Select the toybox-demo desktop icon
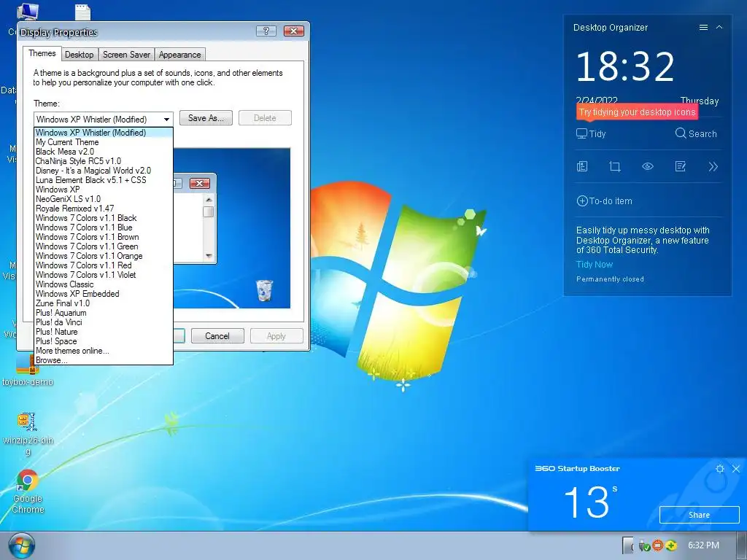 tap(28, 371)
